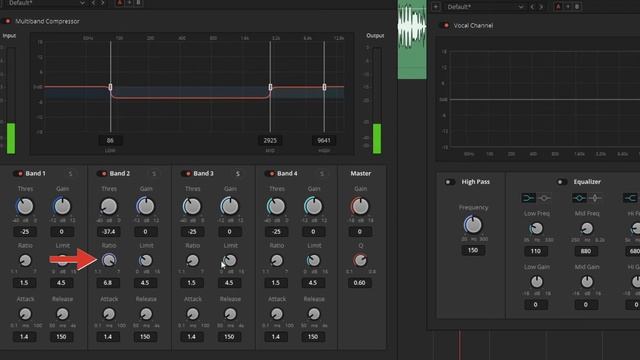The height and width of the screenshot is (360, 640).
Task: Click the Band 2 Ratio knob
Action: 109,260
